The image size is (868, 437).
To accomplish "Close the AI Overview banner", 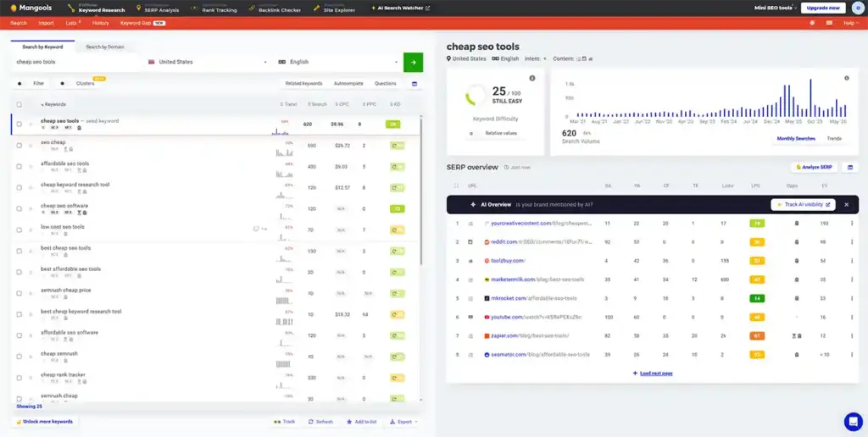I will 847,205.
